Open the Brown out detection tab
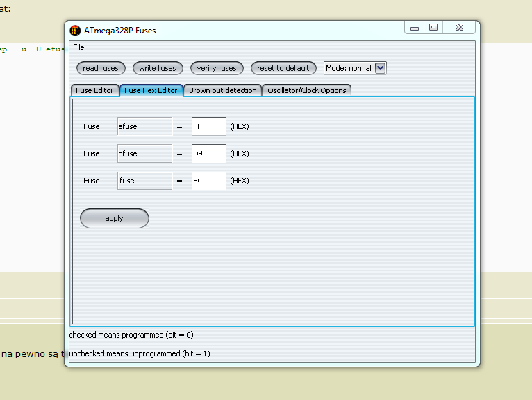 tap(222, 90)
